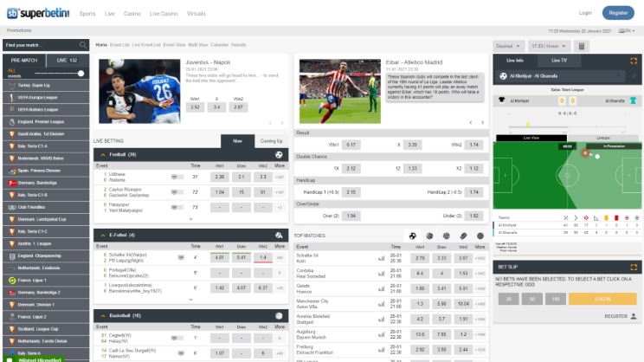Switch to PRE-MATCH tab
Viewport: 644px width, 362px height.
24,61
